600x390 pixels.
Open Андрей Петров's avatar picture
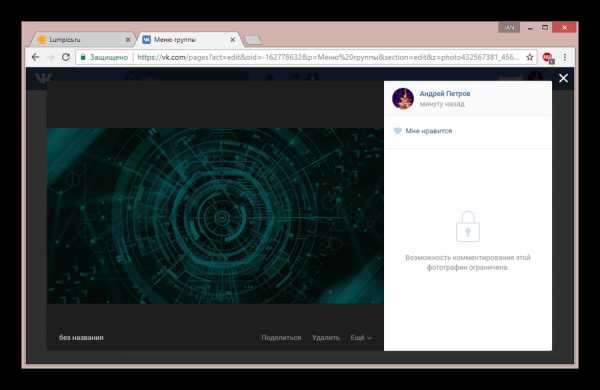[x=403, y=98]
